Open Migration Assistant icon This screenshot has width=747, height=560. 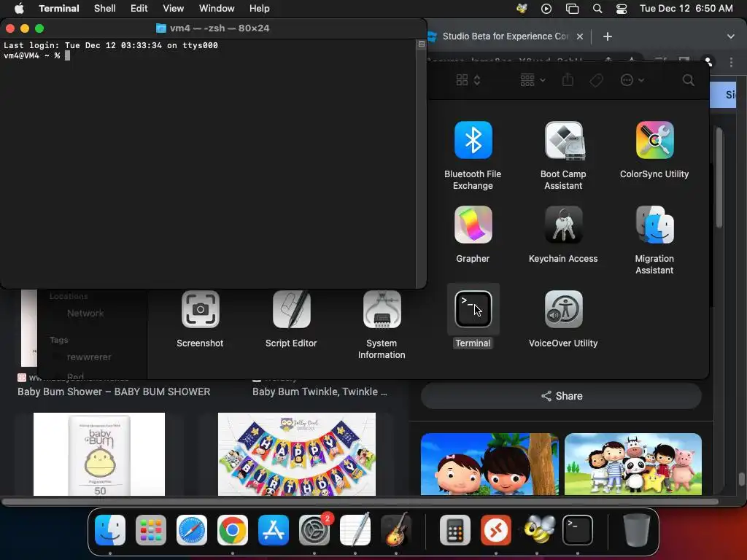tap(654, 225)
